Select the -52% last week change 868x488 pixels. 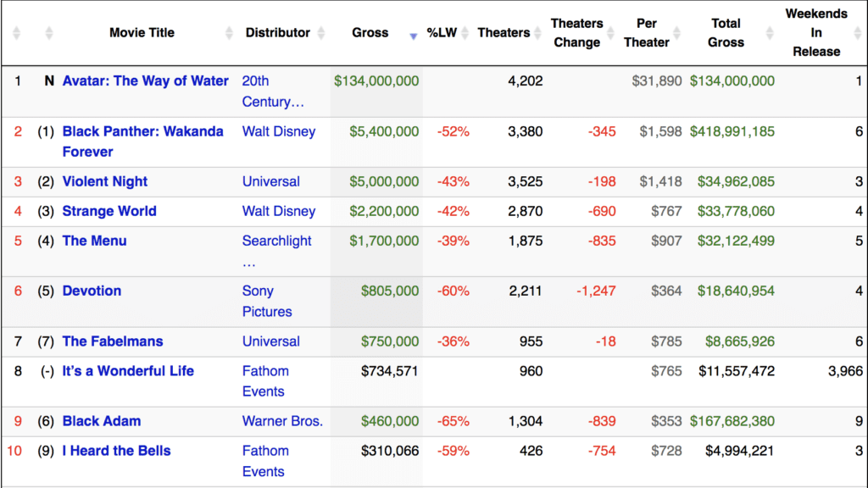pos(453,131)
